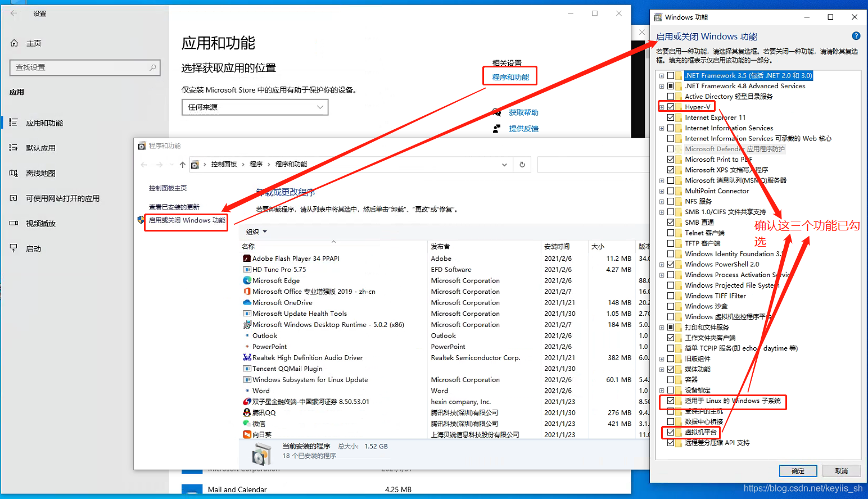Expand the 媒体功能 tree node
Screen dimensions: 868x499
tap(662, 369)
